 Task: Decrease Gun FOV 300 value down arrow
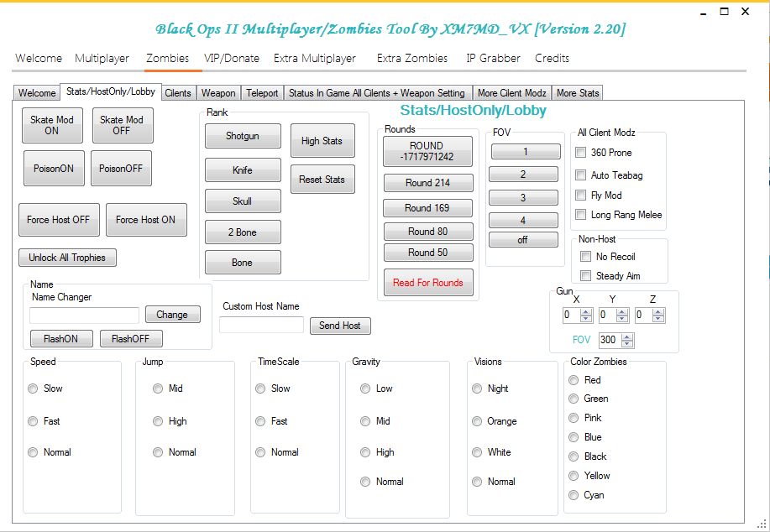point(627,343)
